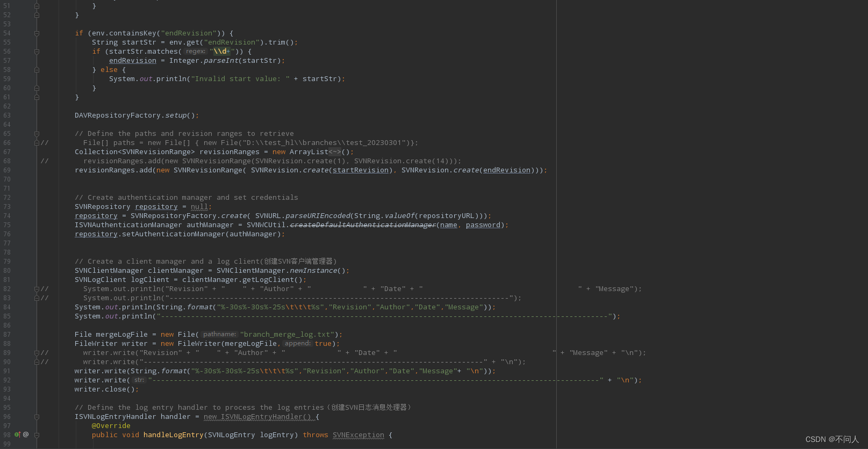Click the 'append:' inlay hint on line 88
Image resolution: width=868 pixels, height=449 pixels.
pyautogui.click(x=298, y=344)
